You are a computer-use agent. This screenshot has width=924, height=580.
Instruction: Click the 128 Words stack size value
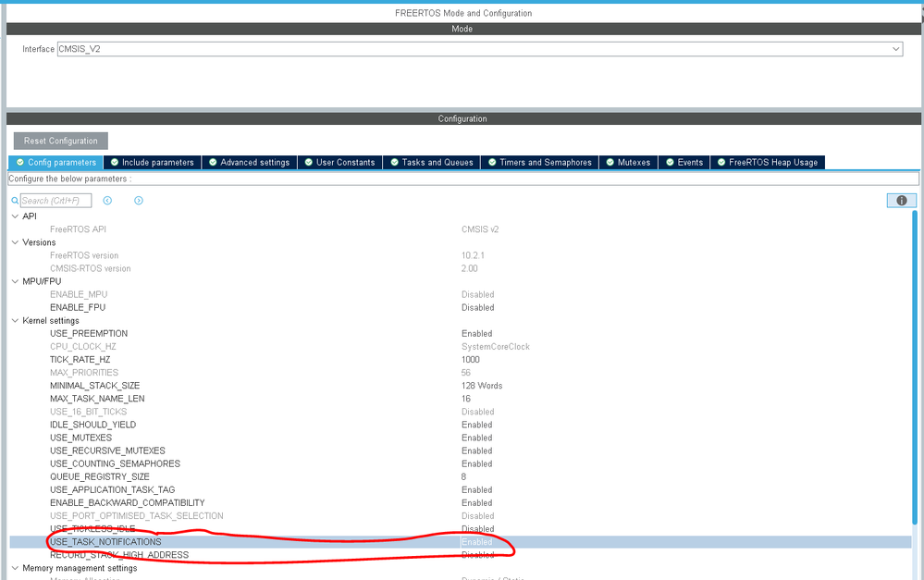(x=482, y=386)
